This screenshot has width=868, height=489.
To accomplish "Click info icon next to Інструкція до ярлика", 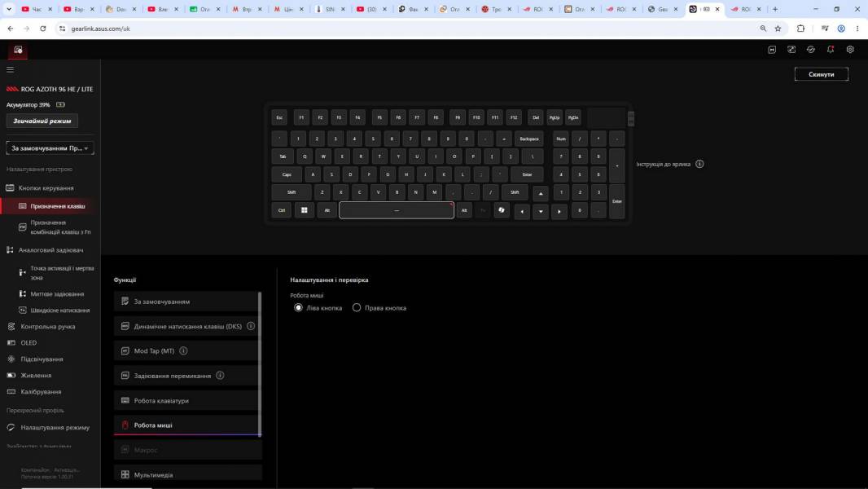I will [699, 164].
